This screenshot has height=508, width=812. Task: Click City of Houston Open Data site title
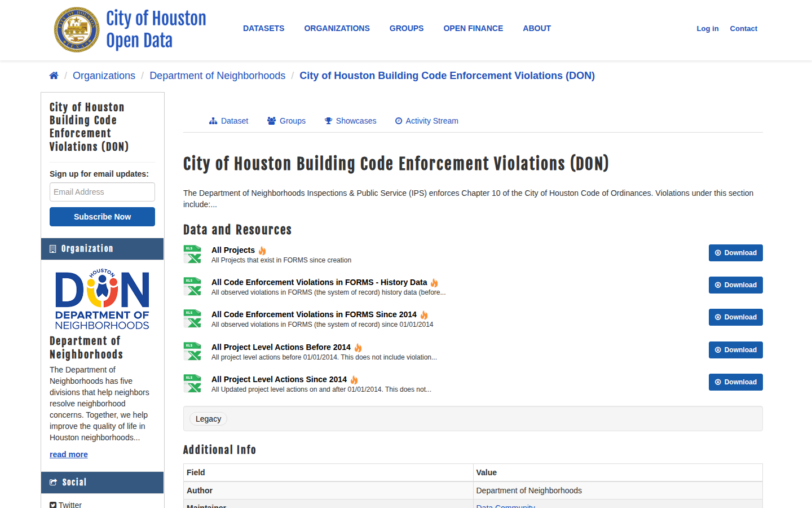coord(156,29)
